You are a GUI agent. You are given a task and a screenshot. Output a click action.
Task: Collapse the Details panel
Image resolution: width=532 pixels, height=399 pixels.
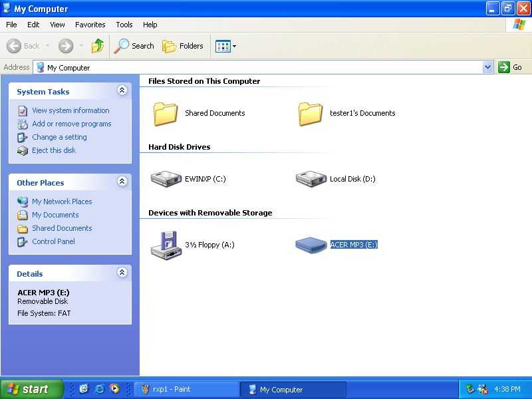[x=122, y=273]
